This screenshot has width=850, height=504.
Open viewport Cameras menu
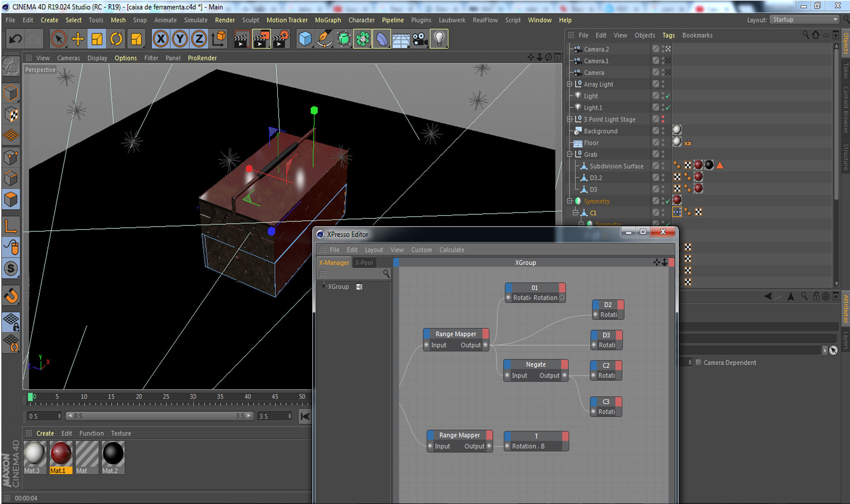(68, 58)
